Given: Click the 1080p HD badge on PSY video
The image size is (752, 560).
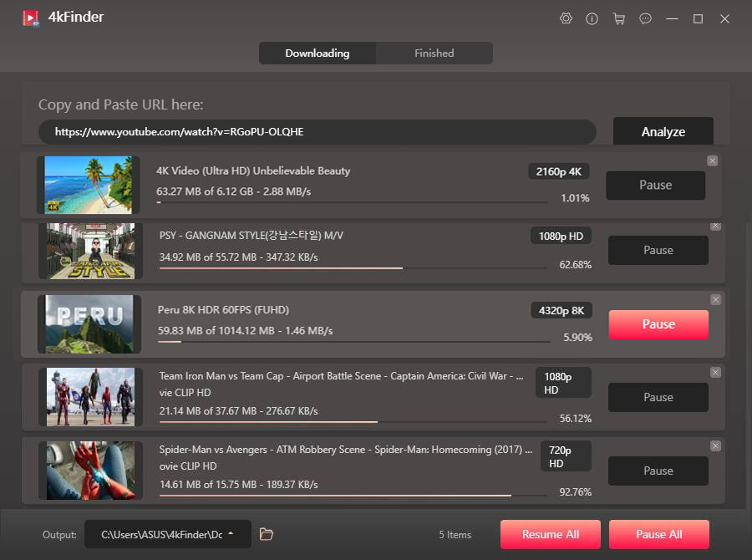Looking at the screenshot, I should (x=560, y=236).
